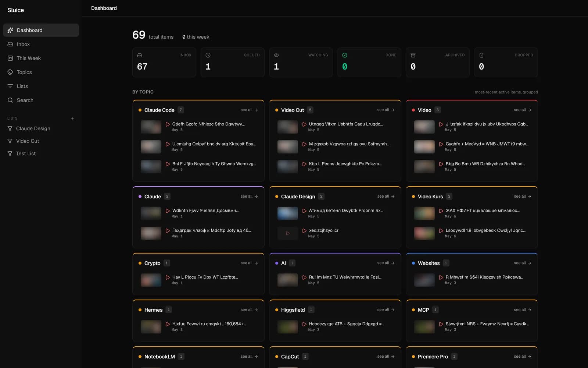This screenshot has height=368, width=588.
Task: Open the Search page
Action: 41,100
